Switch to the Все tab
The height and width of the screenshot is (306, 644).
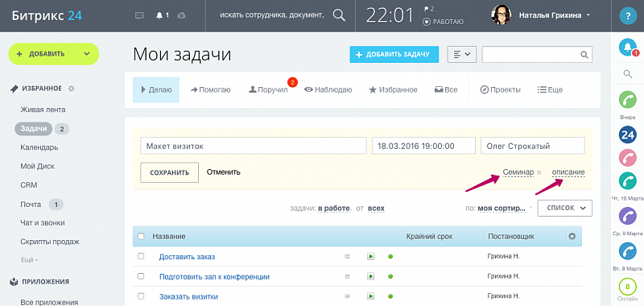point(446,89)
